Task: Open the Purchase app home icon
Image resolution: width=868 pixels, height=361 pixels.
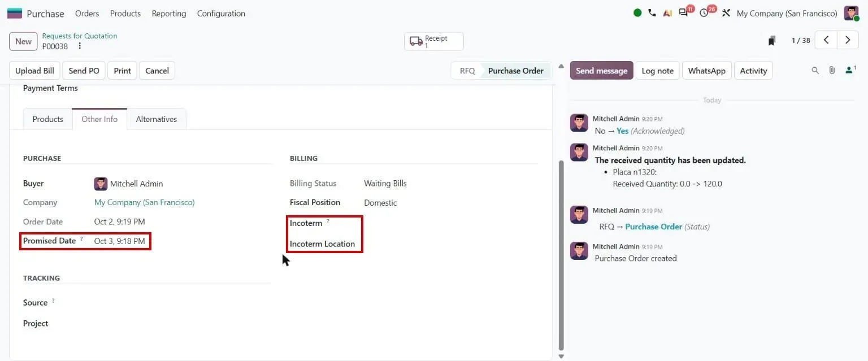Action: pos(15,13)
